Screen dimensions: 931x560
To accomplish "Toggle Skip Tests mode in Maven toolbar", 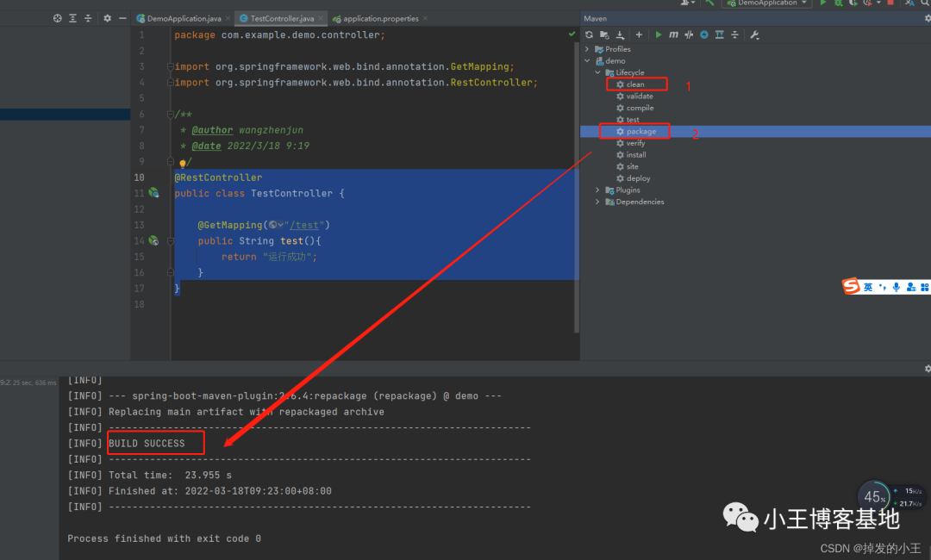I will pyautogui.click(x=689, y=35).
